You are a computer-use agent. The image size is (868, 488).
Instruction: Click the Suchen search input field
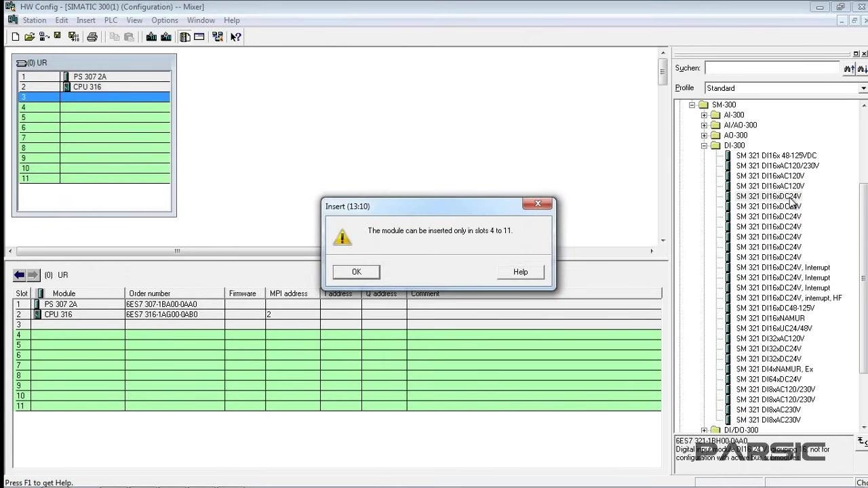772,68
